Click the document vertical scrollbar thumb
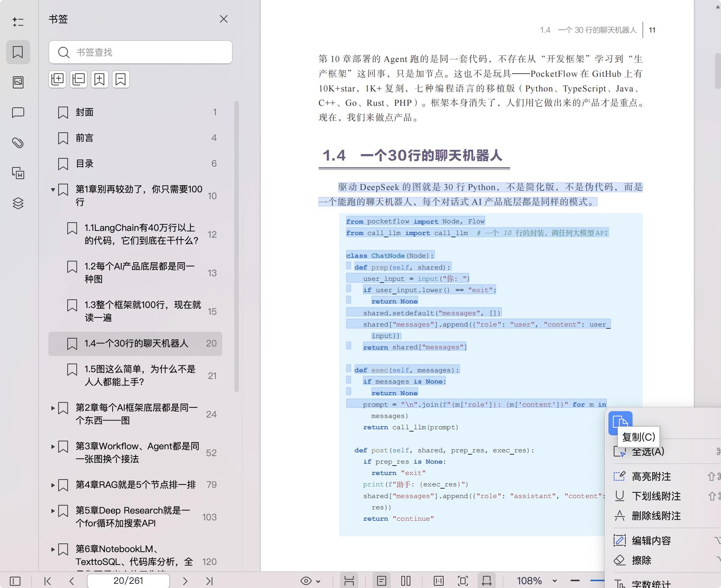721x588 pixels. 717,72
